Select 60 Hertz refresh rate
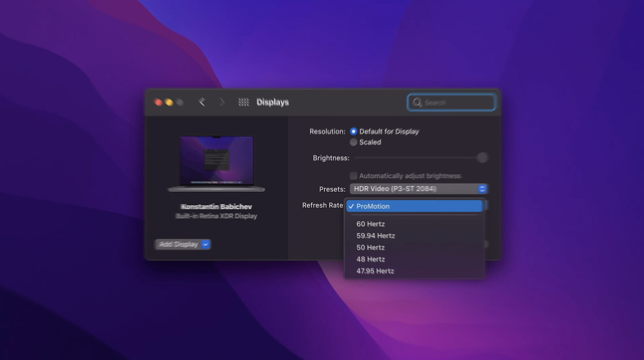 pyautogui.click(x=370, y=224)
